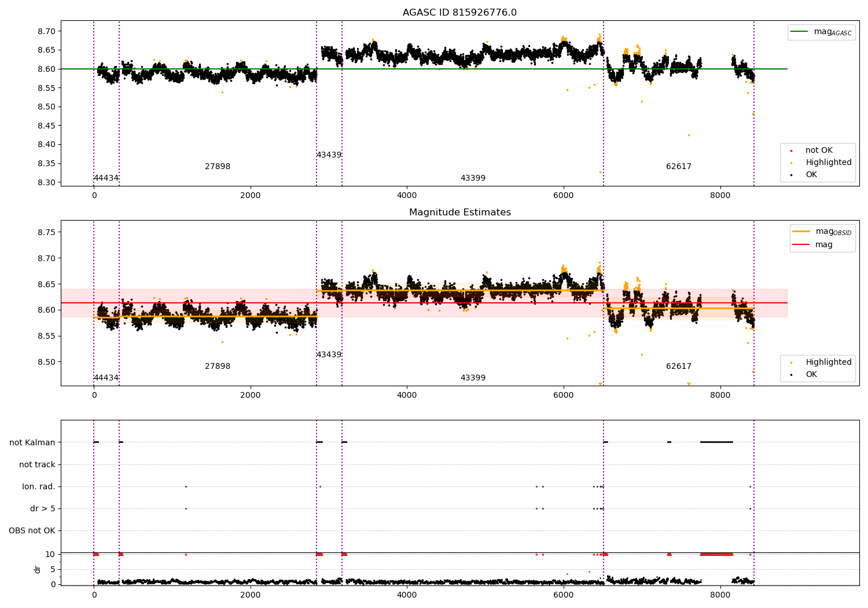The height and width of the screenshot is (608, 868).
Task: Select the green mag AGASC legend line
Action: pyautogui.click(x=800, y=32)
